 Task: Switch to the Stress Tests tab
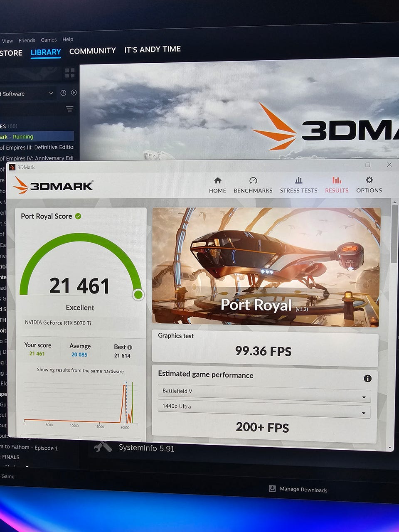click(298, 185)
